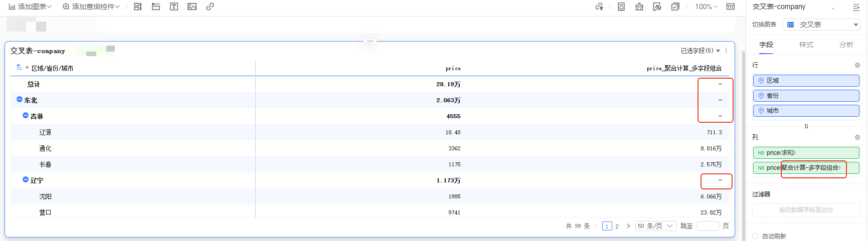Click swap rows and columns arrows icon
The width and height of the screenshot is (868, 241).
806,126
